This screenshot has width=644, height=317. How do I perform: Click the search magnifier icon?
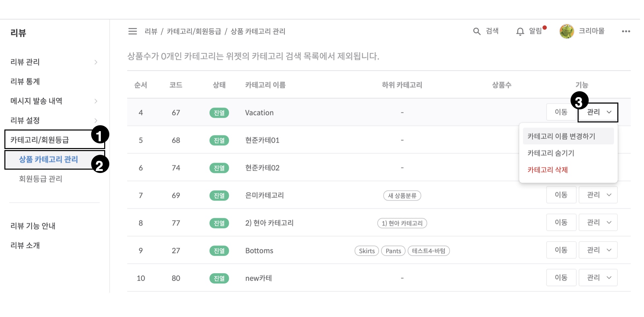coord(476,31)
